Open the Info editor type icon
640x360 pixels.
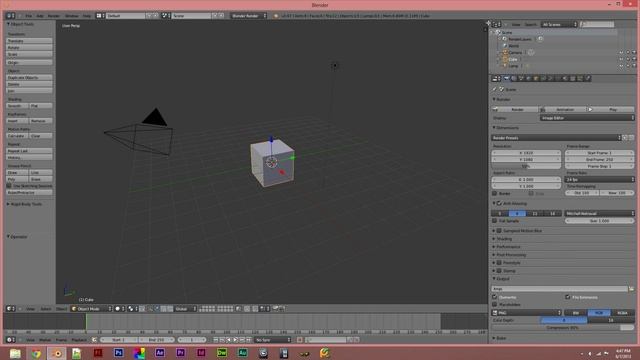pos(10,16)
